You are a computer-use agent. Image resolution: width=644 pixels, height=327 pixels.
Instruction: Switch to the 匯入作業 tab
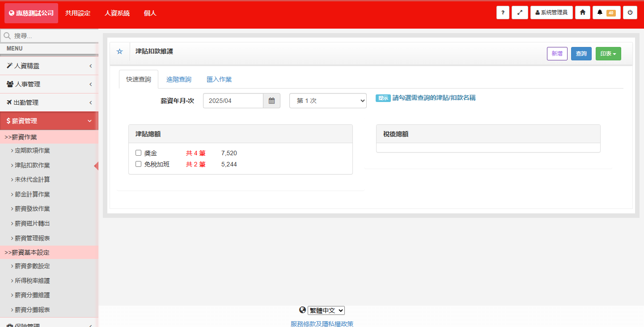(219, 80)
